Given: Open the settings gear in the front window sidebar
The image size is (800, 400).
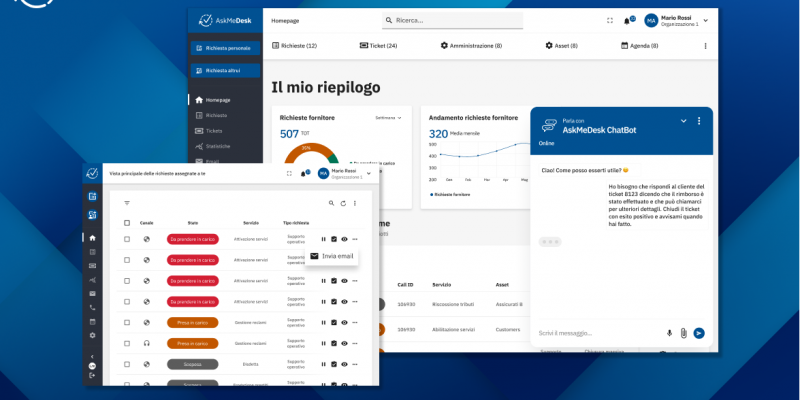Looking at the screenshot, I should 92,335.
